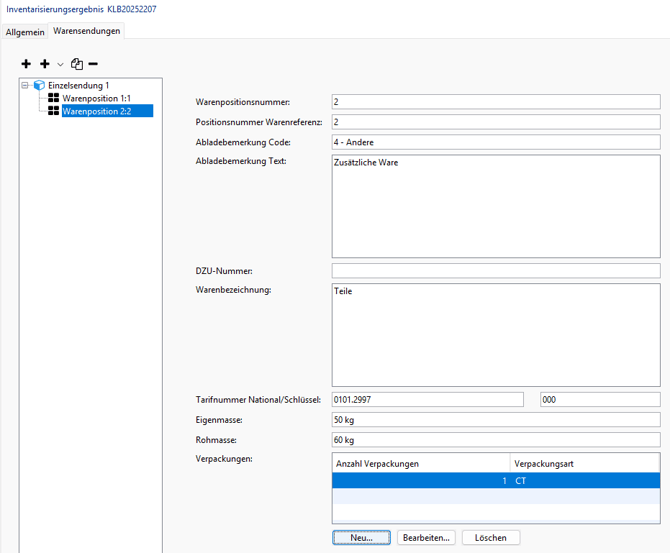670x553 pixels.
Task: Select Einzelsendung 1 in the tree
Action: click(x=78, y=85)
